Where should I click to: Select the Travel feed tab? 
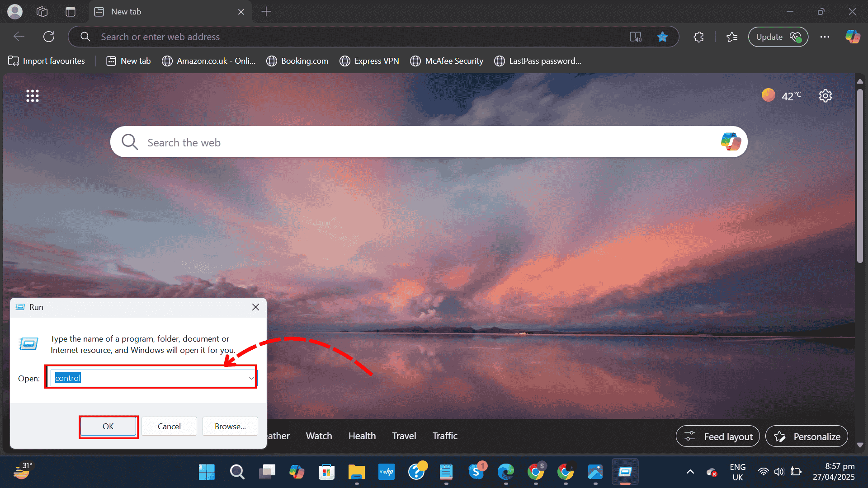point(404,436)
